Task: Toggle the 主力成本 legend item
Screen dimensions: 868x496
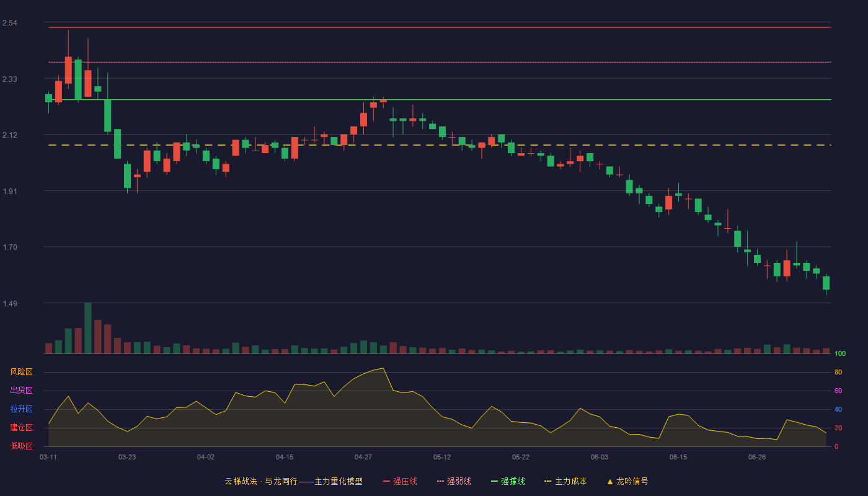Action: (565, 481)
